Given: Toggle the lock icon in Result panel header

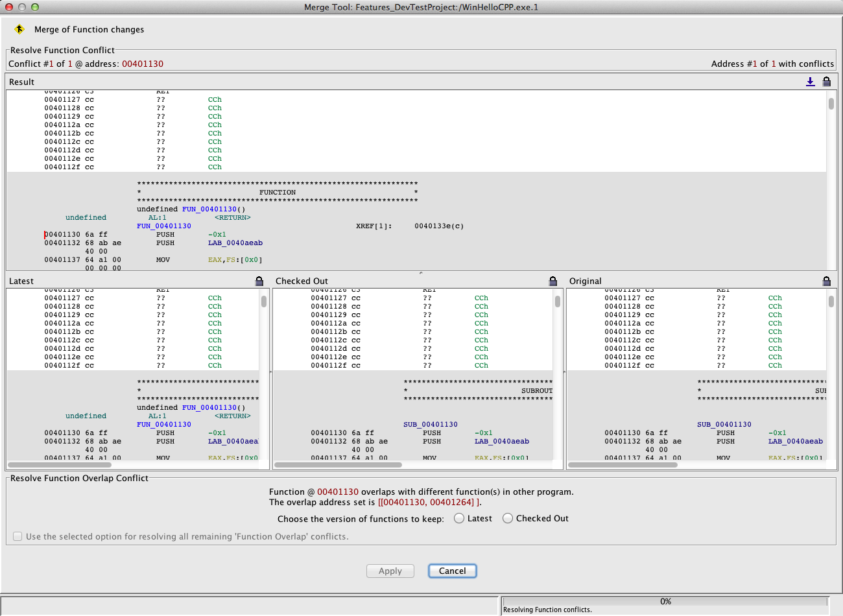Looking at the screenshot, I should pyautogui.click(x=826, y=82).
